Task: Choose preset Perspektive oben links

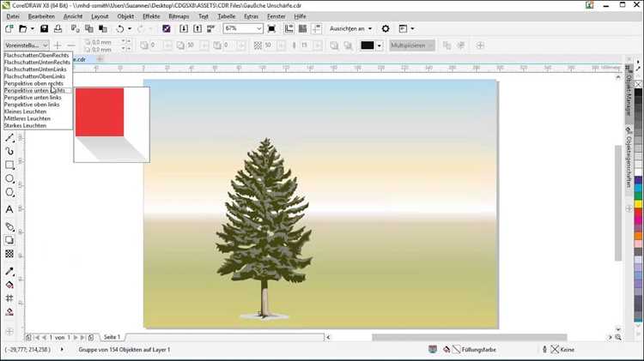Action: [x=38, y=105]
